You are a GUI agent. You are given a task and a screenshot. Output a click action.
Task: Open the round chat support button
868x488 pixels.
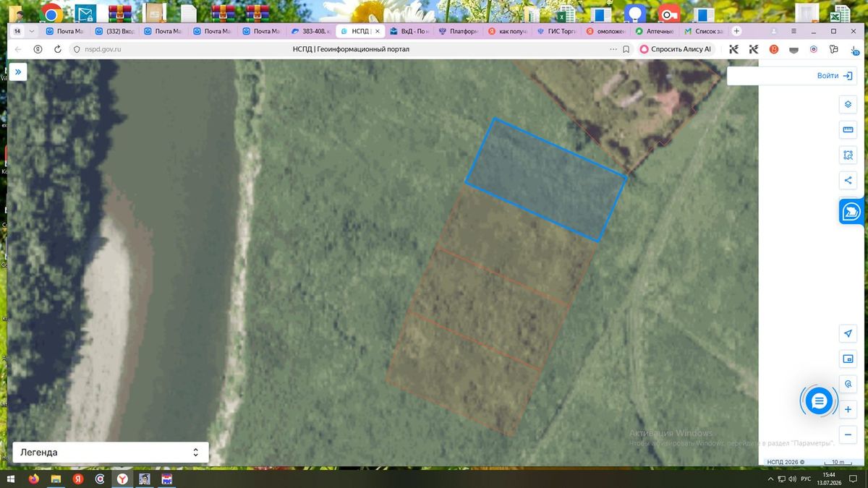pos(819,401)
